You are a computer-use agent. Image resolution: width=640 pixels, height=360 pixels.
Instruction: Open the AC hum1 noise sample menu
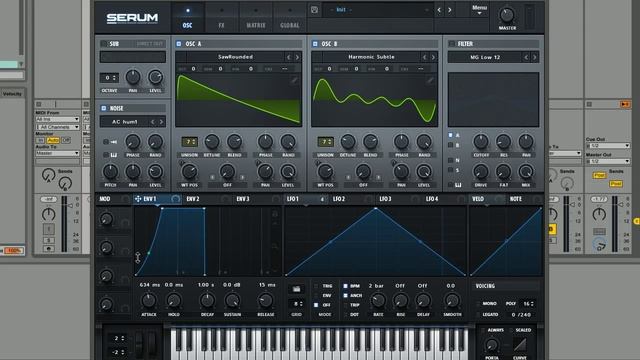click(x=124, y=122)
